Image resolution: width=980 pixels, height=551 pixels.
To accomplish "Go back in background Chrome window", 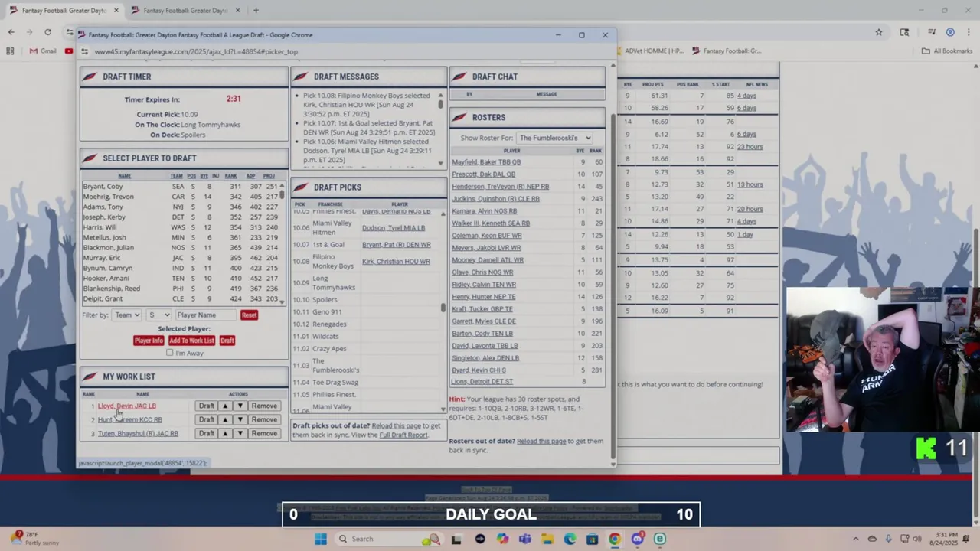I will click(11, 32).
